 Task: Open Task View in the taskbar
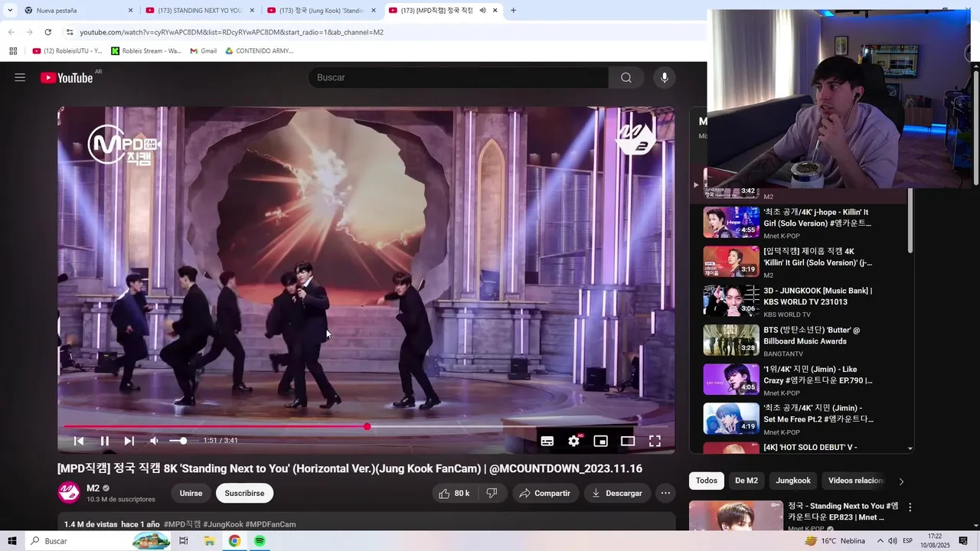click(x=184, y=541)
